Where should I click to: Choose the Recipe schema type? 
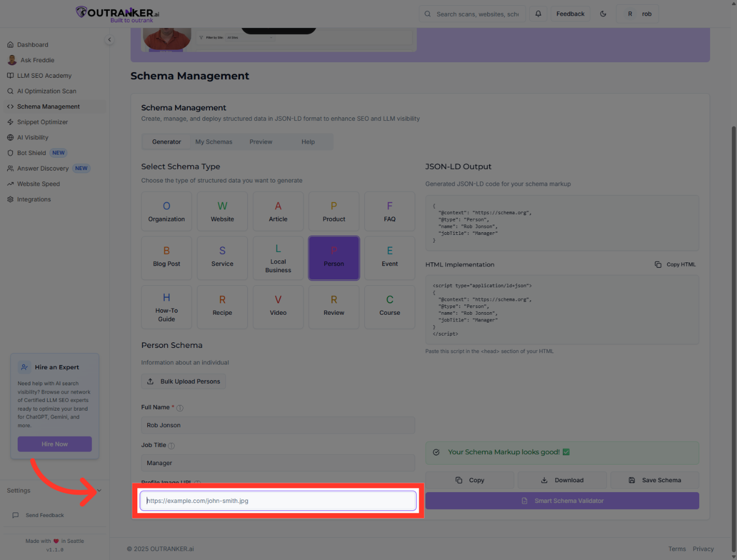pos(222,307)
